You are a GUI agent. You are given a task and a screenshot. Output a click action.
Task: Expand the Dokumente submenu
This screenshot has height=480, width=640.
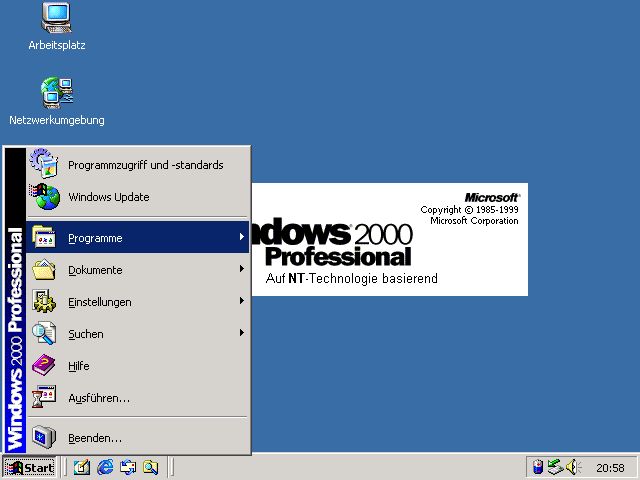[95, 270]
